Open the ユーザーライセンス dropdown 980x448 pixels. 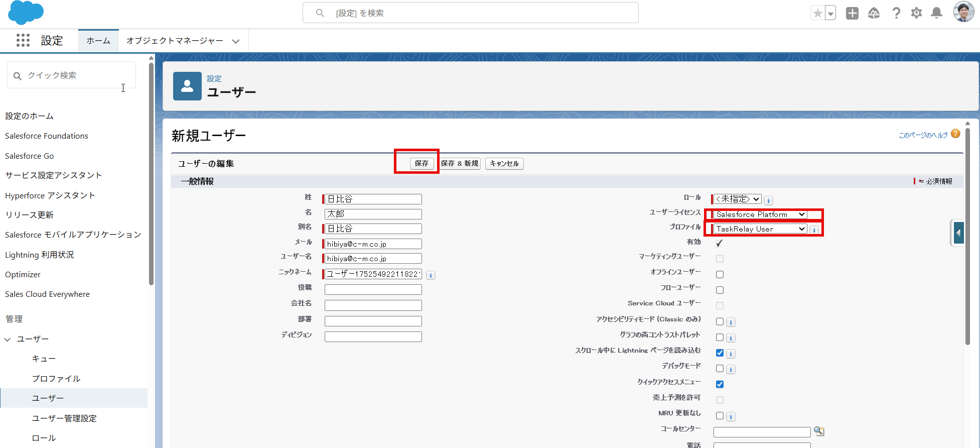coord(760,214)
